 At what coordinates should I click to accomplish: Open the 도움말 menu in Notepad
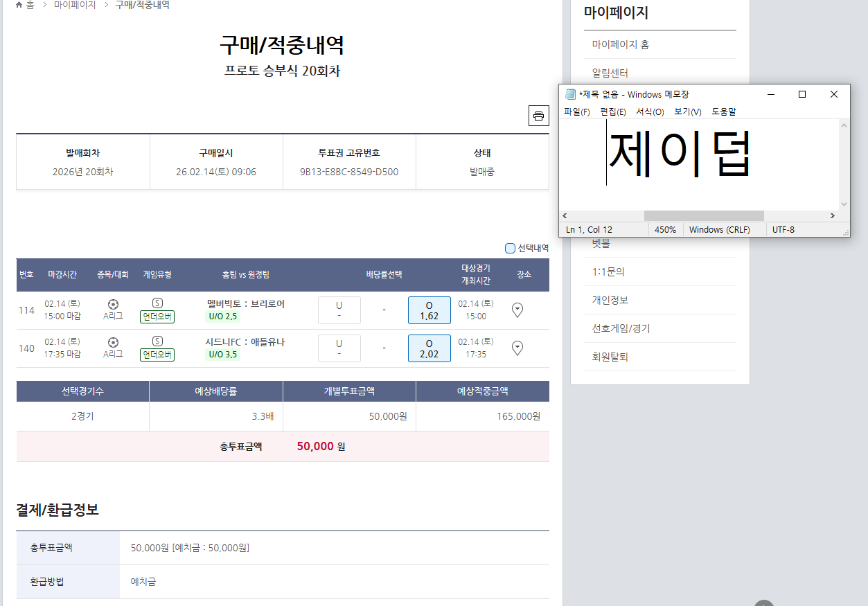coord(723,112)
